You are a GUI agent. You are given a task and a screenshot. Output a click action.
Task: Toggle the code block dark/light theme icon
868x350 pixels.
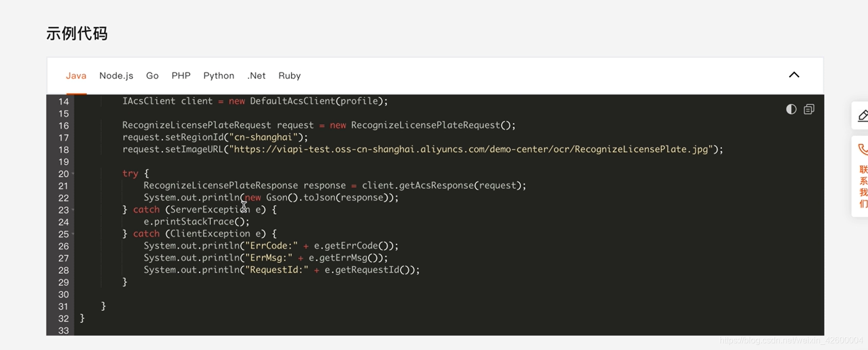click(x=791, y=109)
